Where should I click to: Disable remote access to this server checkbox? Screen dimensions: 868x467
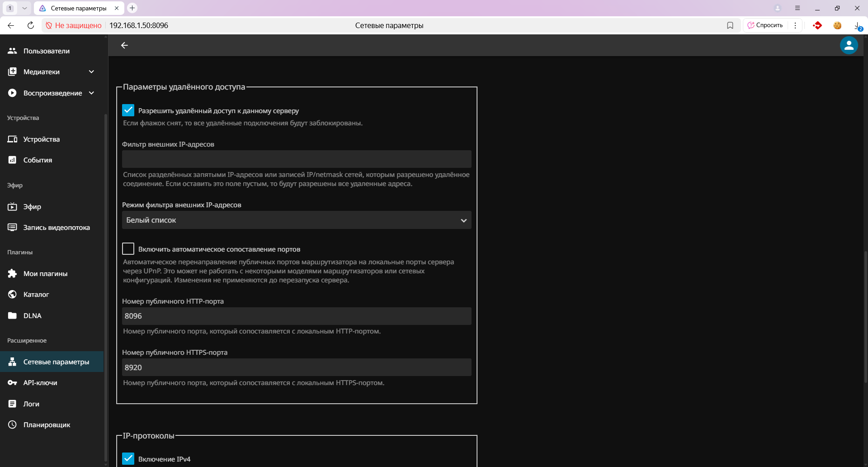(x=128, y=110)
